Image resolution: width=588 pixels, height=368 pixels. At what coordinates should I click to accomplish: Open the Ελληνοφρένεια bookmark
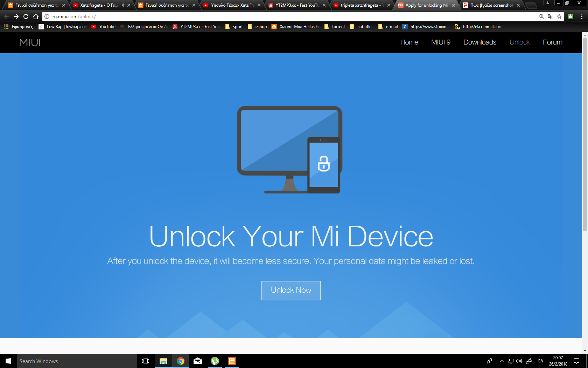143,27
